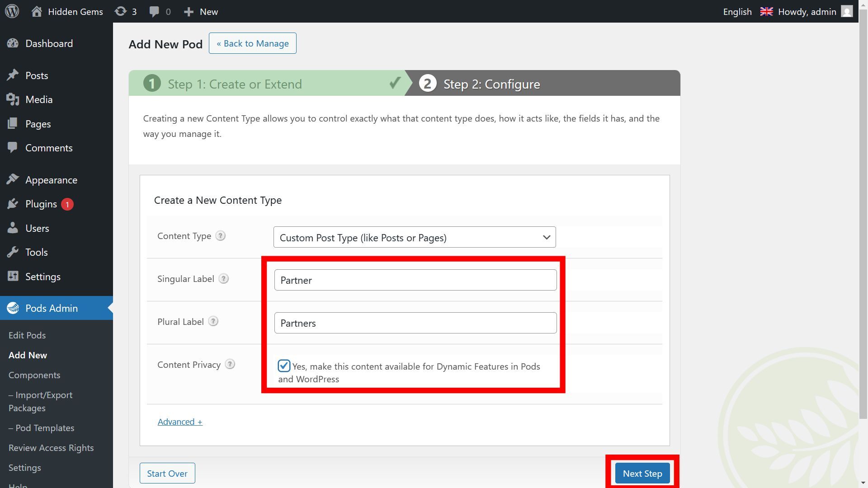Select the Add New submenu item

pyautogui.click(x=28, y=355)
